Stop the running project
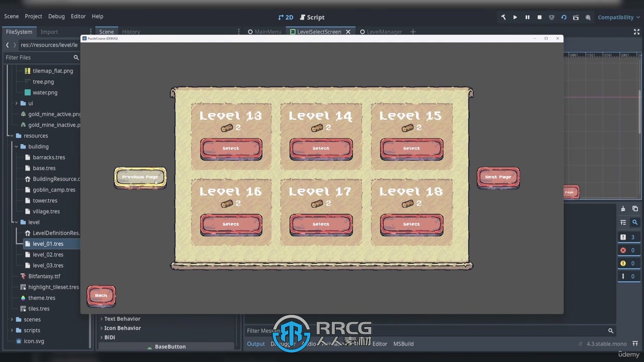Screen dimensions: 644x362 pos(539,17)
